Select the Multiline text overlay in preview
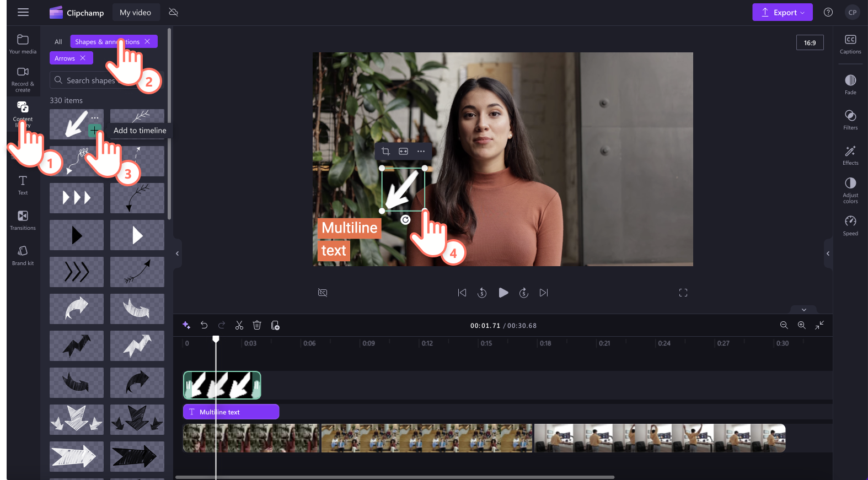Image resolution: width=868 pixels, height=480 pixels. [350, 239]
